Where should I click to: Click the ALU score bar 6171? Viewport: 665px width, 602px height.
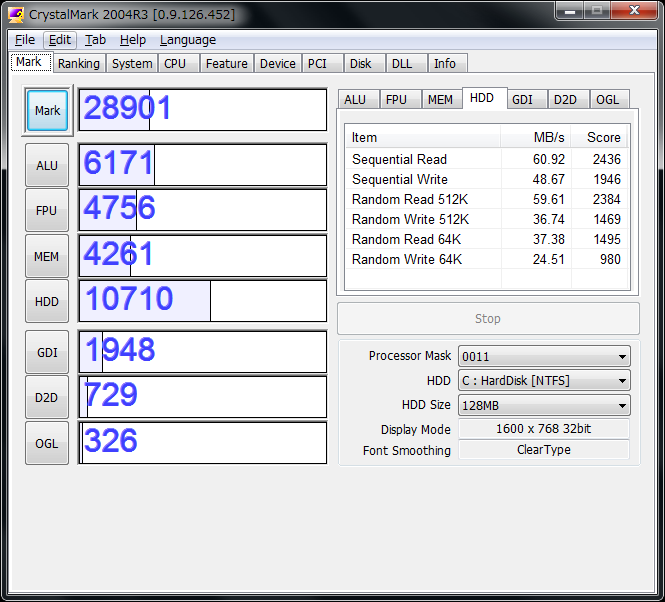[x=203, y=165]
